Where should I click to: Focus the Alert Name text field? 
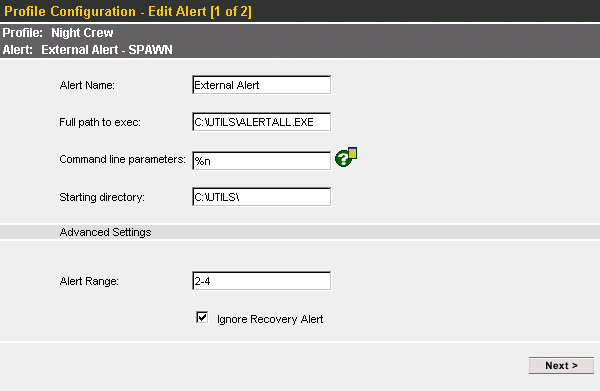[261, 85]
